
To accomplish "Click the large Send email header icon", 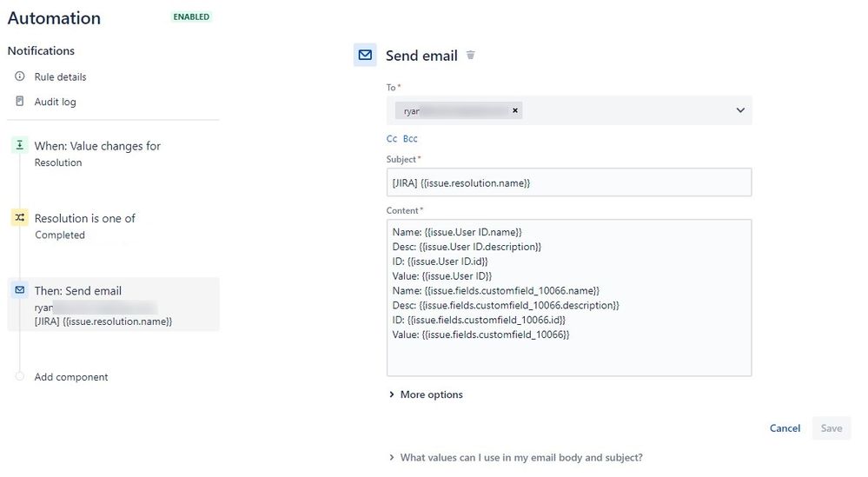I will 365,55.
